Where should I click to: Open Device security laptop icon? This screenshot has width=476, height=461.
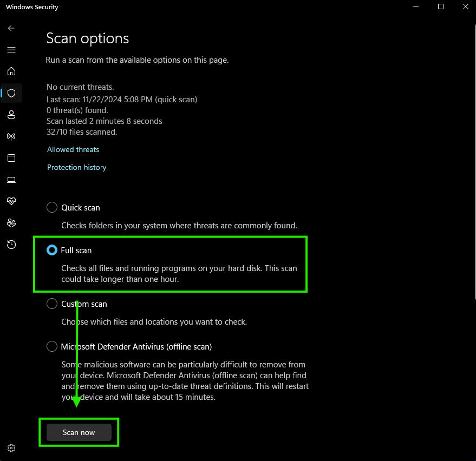(x=11, y=180)
